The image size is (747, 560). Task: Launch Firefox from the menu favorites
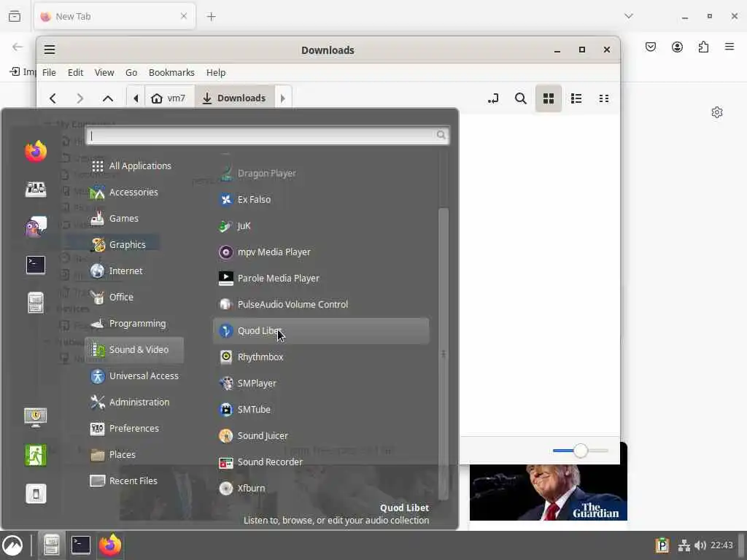pyautogui.click(x=36, y=152)
